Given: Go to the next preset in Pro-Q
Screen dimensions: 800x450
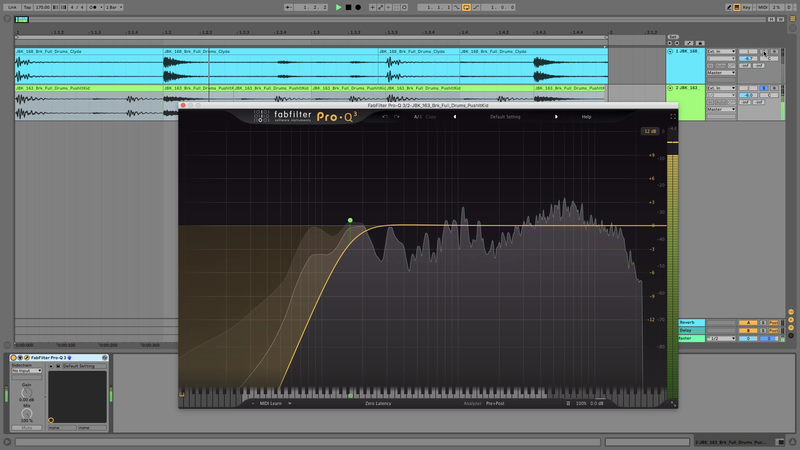Looking at the screenshot, I should coord(556,117).
